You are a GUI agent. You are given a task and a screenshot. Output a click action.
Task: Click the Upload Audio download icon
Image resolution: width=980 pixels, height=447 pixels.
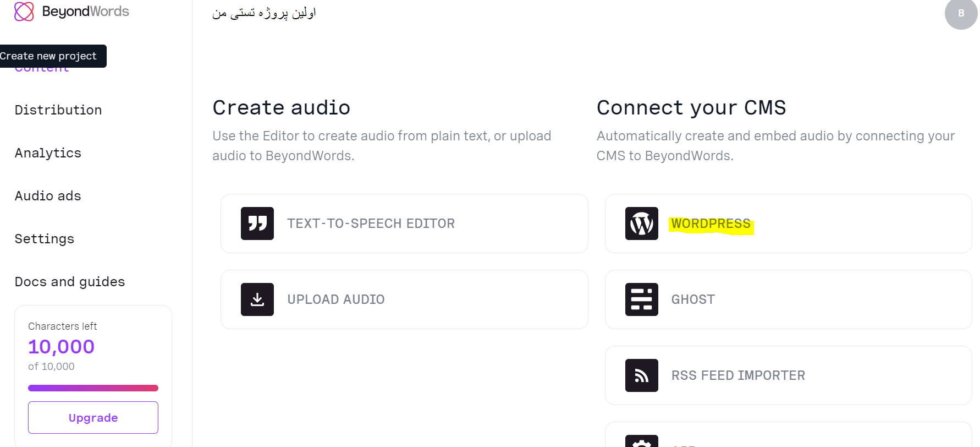coord(257,299)
